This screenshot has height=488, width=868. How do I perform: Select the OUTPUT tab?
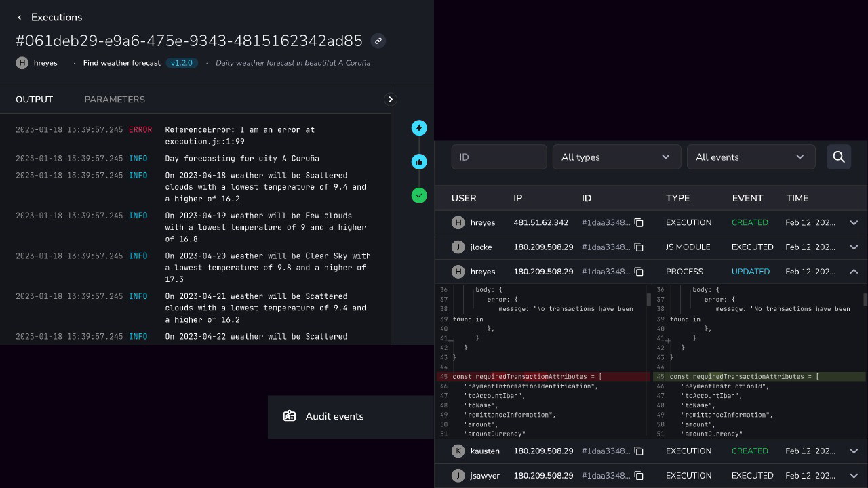(34, 99)
